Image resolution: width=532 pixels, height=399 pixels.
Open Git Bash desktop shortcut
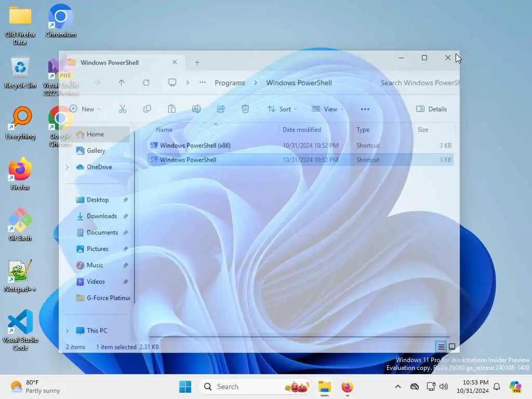[20, 224]
